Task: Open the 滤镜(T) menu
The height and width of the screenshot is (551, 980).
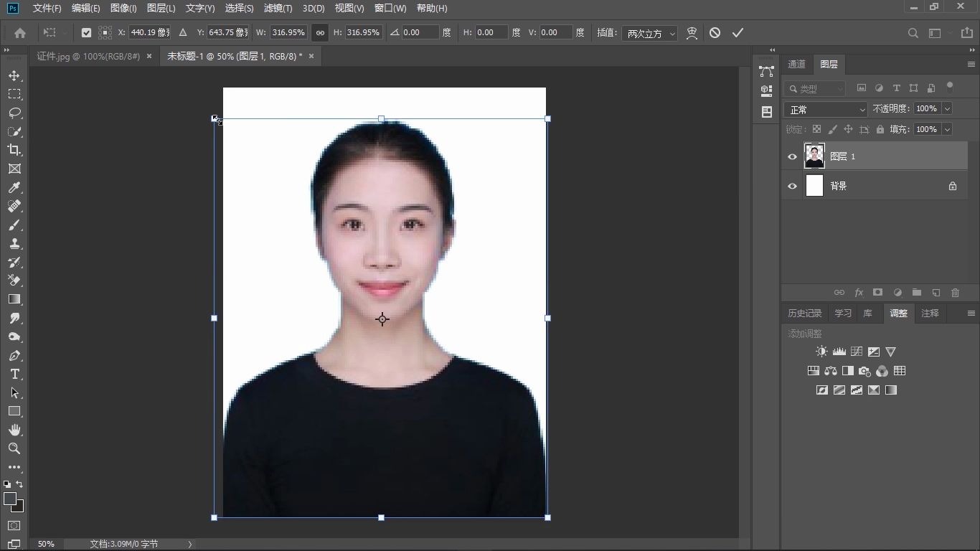Action: tap(278, 9)
